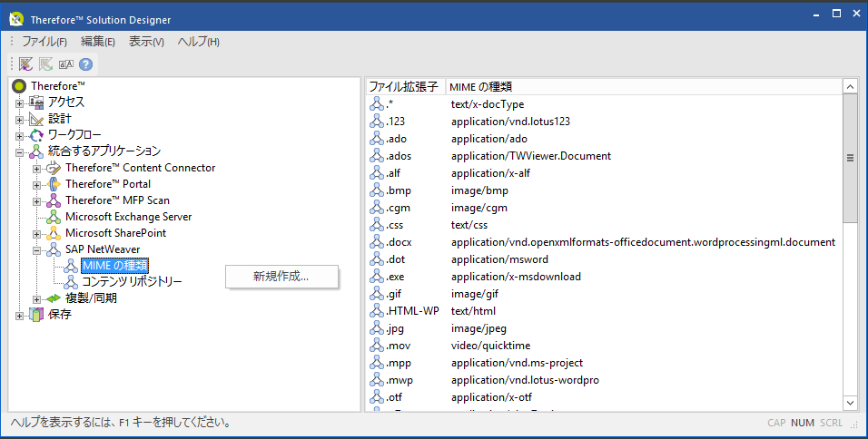
Task: Select the image/jpeg MIME entry
Action: [478, 328]
